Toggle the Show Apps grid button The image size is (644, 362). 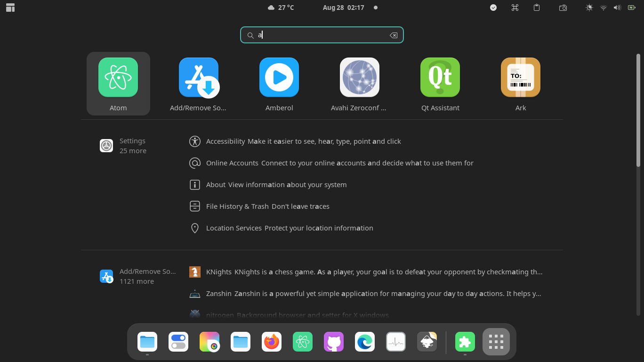[496, 342]
